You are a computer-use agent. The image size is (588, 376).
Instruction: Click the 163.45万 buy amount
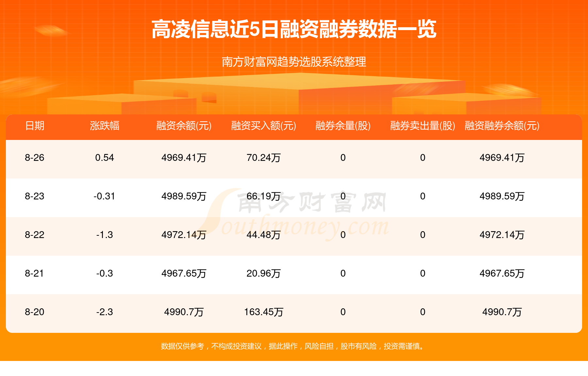(264, 312)
